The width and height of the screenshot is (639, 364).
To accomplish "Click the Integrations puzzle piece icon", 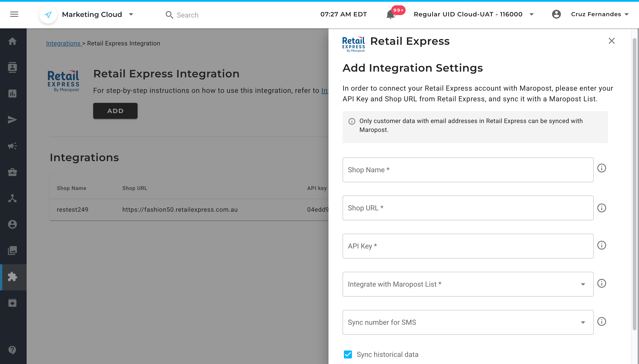I will click(x=12, y=277).
